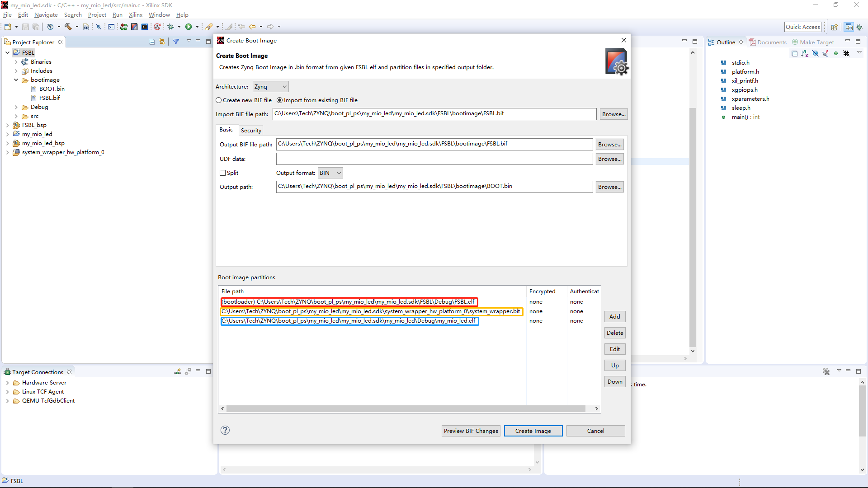Click the Debug bug icon in toolbar
The width and height of the screenshot is (868, 488).
pyautogui.click(x=171, y=27)
